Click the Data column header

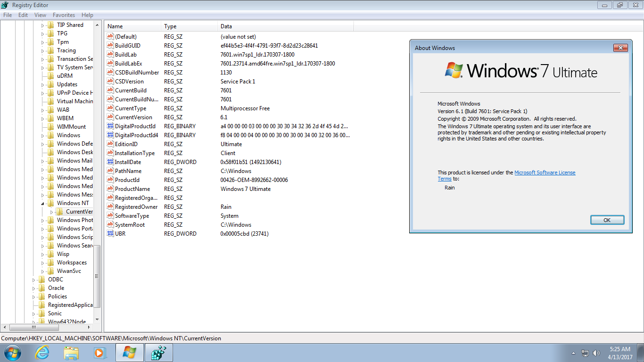(x=286, y=26)
